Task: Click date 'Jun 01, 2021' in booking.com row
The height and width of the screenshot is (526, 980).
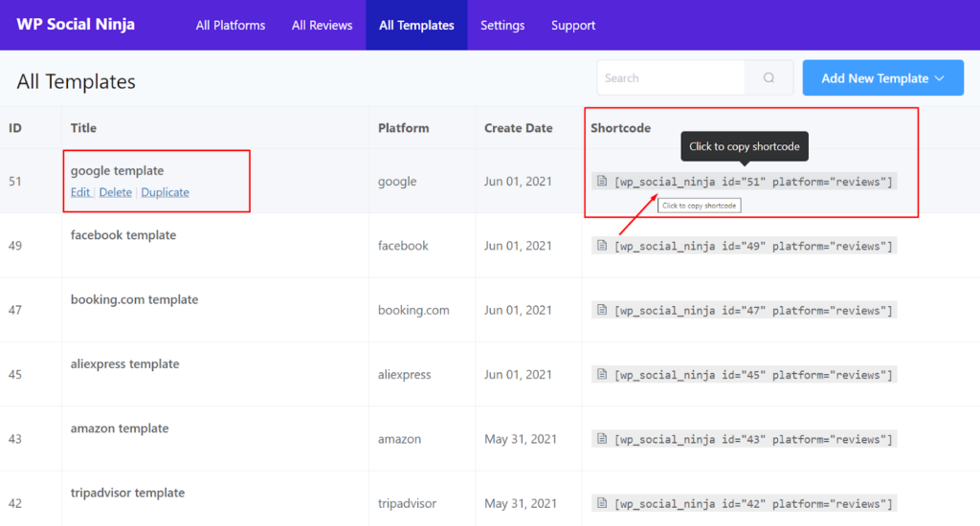Action: (518, 310)
